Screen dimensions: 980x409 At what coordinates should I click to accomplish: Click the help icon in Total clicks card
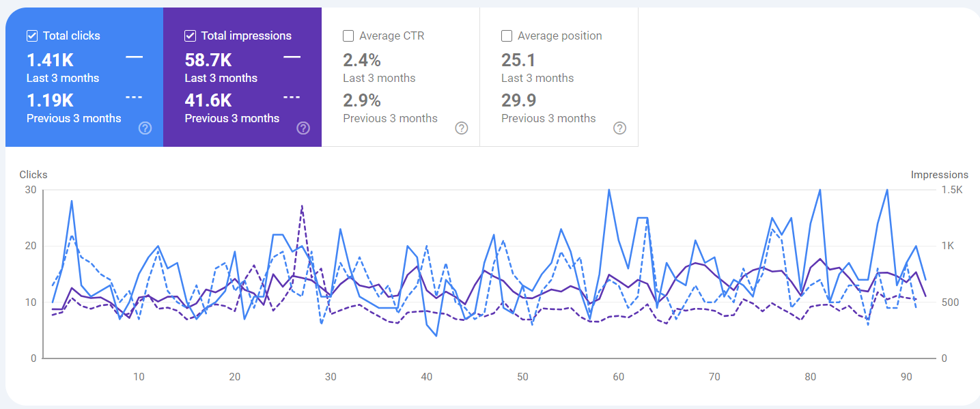(145, 128)
